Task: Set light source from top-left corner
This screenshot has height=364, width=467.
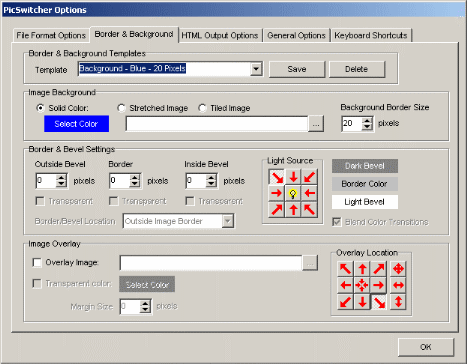Action: pos(277,177)
